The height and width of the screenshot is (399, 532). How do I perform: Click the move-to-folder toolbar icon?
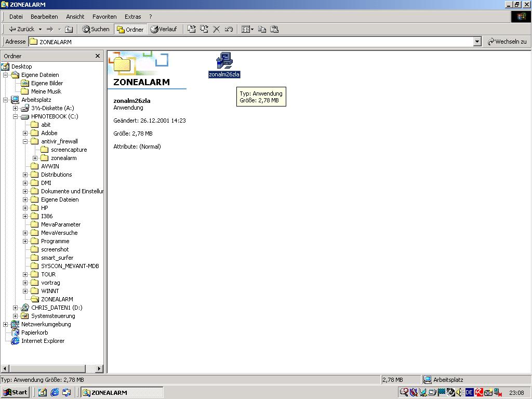[192, 29]
